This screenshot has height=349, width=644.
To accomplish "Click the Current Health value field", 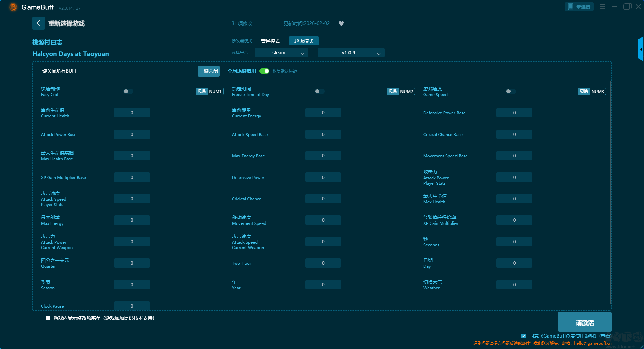I will click(x=132, y=113).
